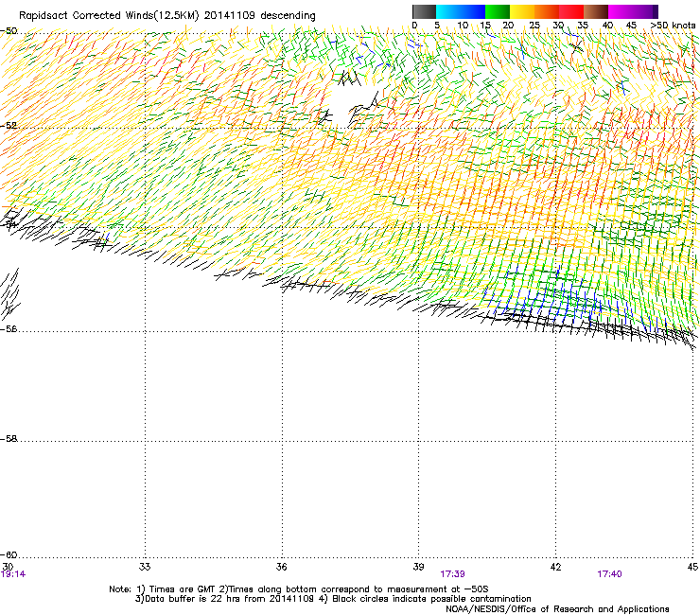This screenshot has height=615, width=700.
Task: Click the gray 0-5 knots legend segment
Action: [424, 11]
